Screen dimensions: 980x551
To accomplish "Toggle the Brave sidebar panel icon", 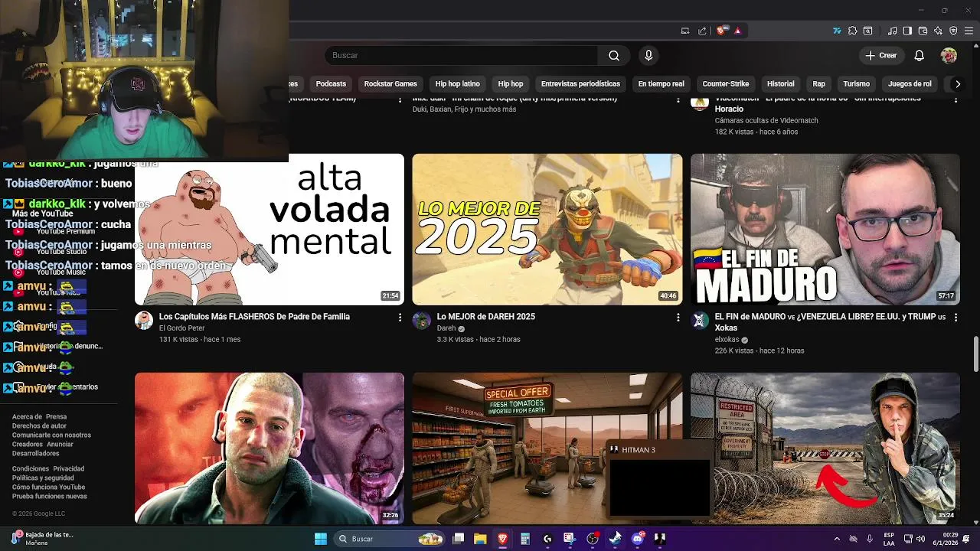I will (907, 31).
